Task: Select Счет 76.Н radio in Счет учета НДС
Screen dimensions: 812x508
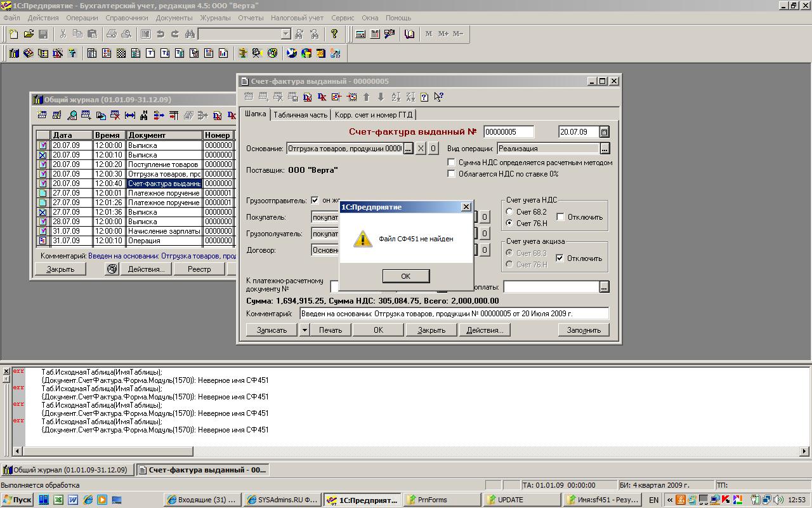Action: coord(509,224)
